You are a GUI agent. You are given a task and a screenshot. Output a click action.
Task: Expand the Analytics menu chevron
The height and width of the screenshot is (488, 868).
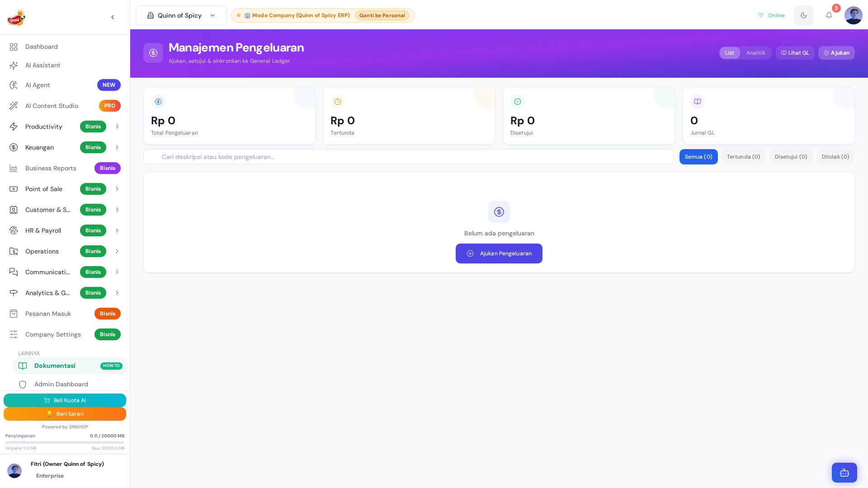[117, 293]
